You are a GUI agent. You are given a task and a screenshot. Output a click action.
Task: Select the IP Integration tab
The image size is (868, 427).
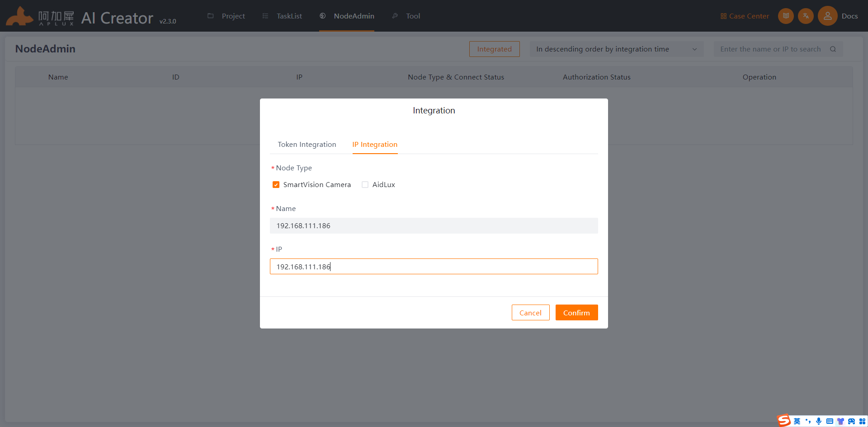tap(375, 145)
